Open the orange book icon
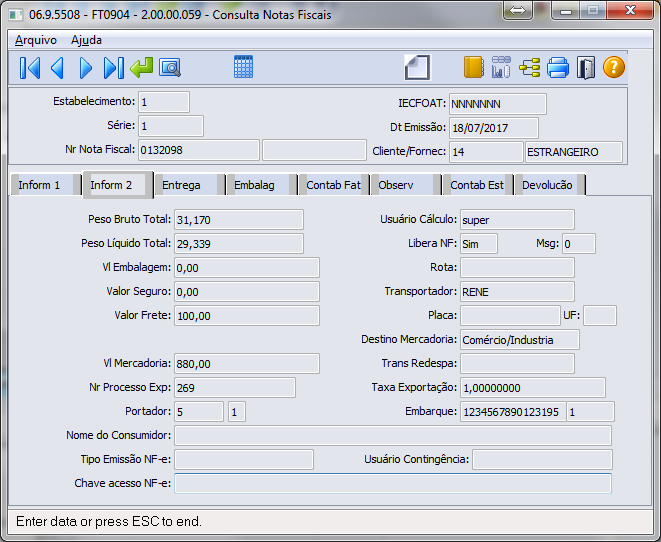The height and width of the screenshot is (542, 661). [473, 67]
